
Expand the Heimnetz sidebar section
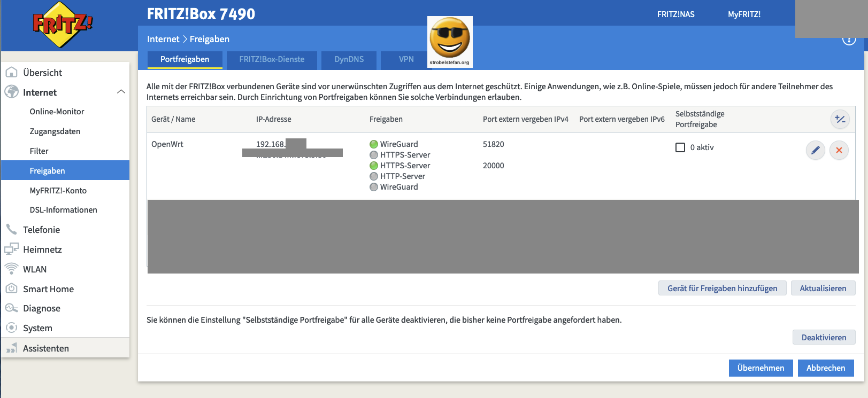42,249
